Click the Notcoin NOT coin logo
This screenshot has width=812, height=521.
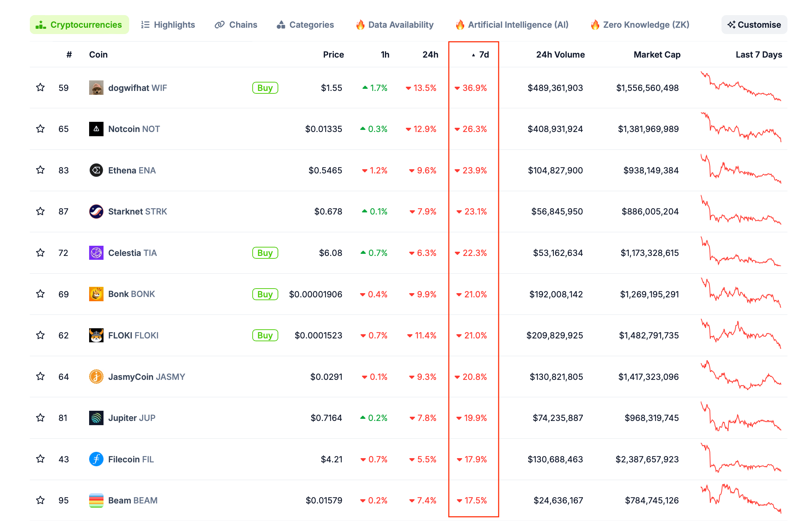pyautogui.click(x=96, y=129)
